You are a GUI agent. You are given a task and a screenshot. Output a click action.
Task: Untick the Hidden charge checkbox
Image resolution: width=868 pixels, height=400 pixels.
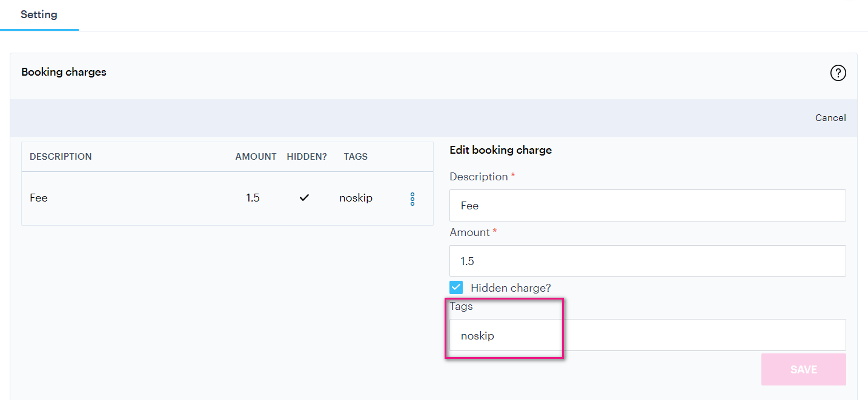point(456,287)
